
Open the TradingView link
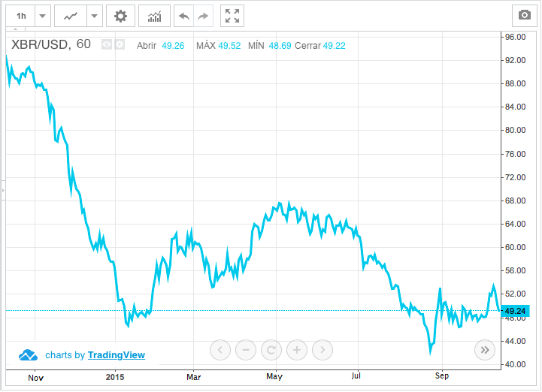pyautogui.click(x=117, y=355)
